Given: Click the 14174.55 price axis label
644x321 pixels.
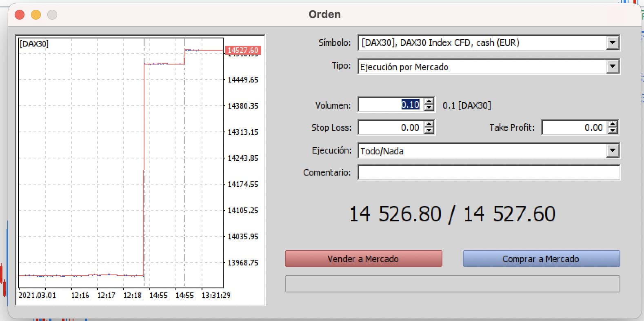Looking at the screenshot, I should tap(243, 184).
